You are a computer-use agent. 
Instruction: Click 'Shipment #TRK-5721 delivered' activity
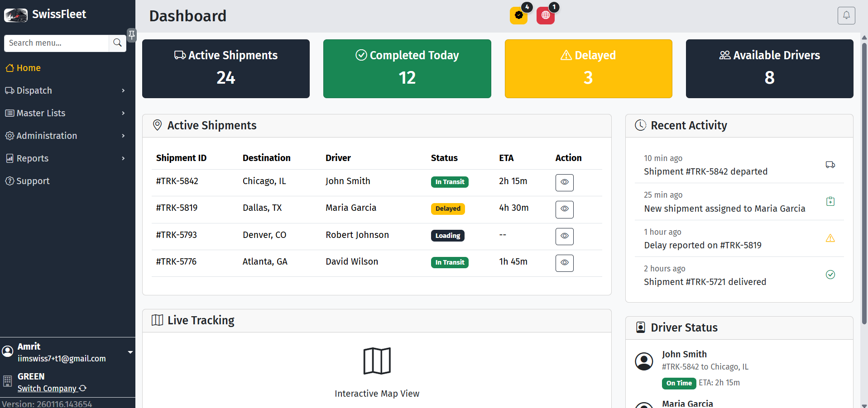[x=705, y=282]
